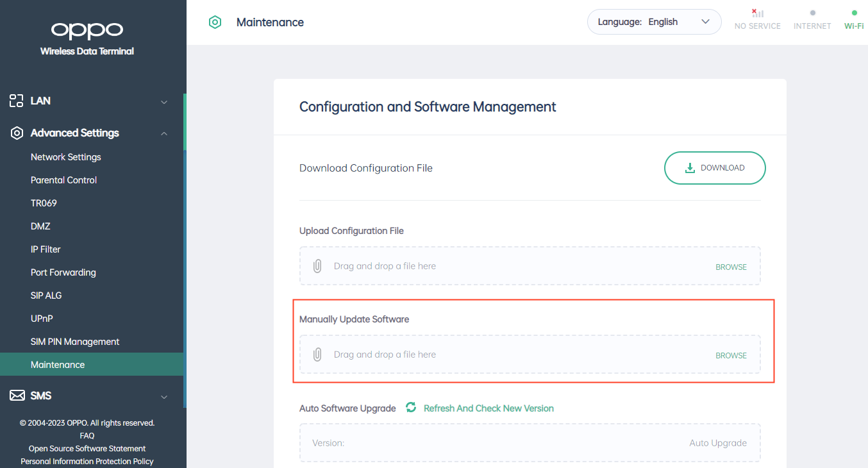The height and width of the screenshot is (468, 868).
Task: Click the NO SERVICE signal icon
Action: click(x=757, y=13)
